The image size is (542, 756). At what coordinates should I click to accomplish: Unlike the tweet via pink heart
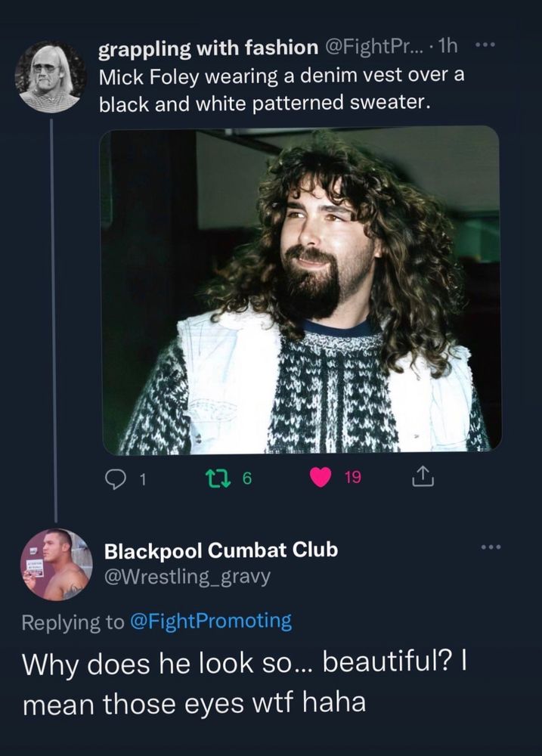point(321,477)
